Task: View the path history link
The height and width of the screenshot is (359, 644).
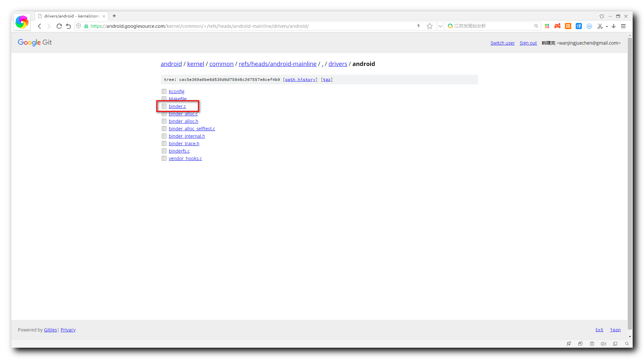Action: 300,79
